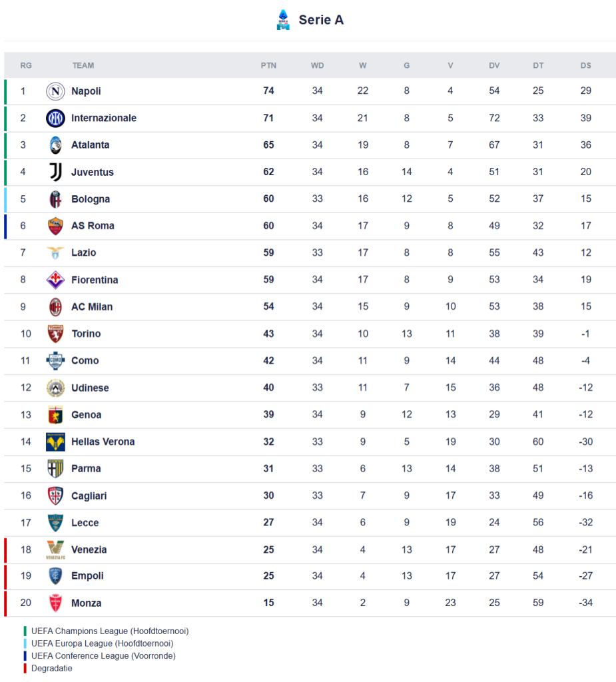The height and width of the screenshot is (682, 616).
Task: Select the Venezia team name
Action: (89, 549)
